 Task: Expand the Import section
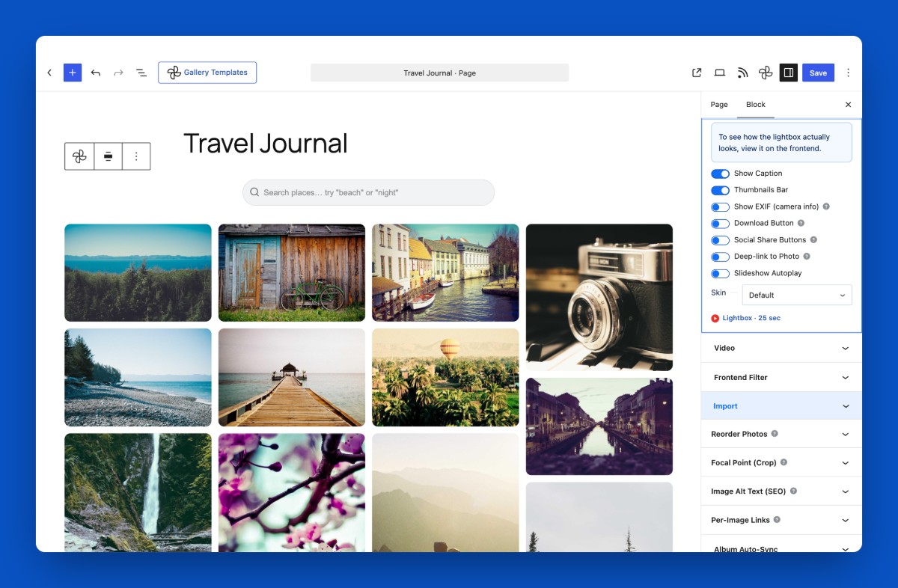[781, 406]
